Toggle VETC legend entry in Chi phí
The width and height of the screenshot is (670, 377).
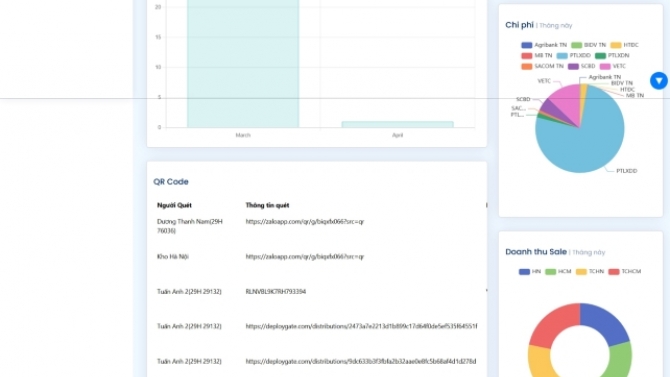[x=613, y=66]
